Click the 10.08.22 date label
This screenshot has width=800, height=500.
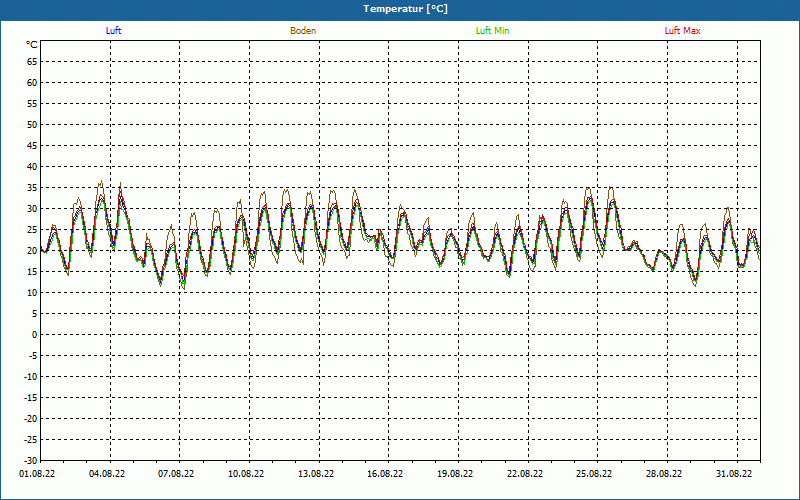click(246, 474)
